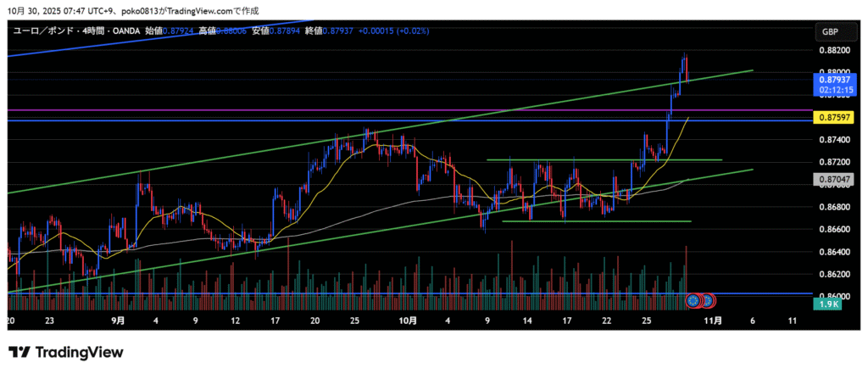Click the TradingView logo at bottom left
This screenshot has width=868, height=374.
pyautogui.click(x=66, y=352)
